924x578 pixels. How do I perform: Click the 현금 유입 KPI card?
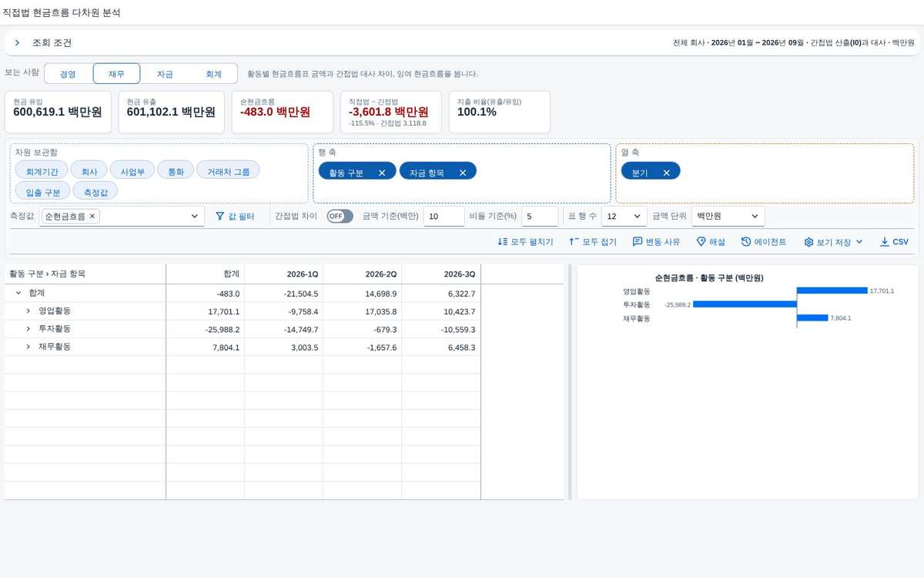58,112
